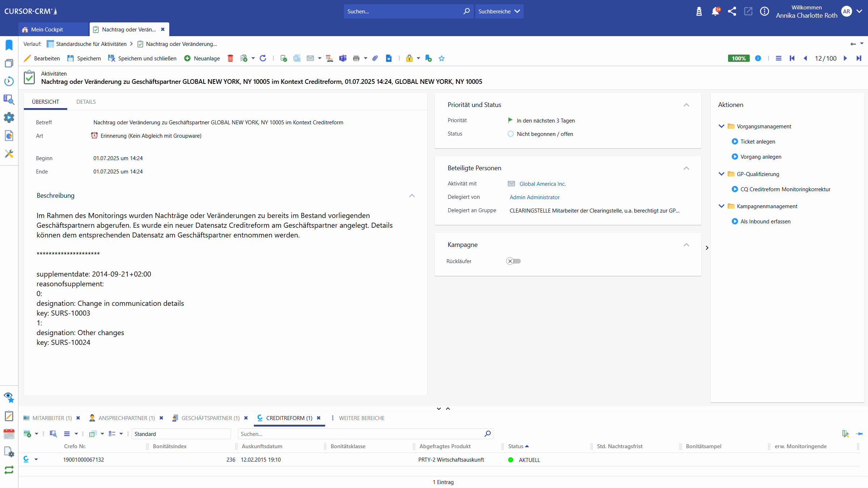Open the stacked windows sidebar icon
Image resolution: width=868 pixels, height=488 pixels.
[x=9, y=63]
